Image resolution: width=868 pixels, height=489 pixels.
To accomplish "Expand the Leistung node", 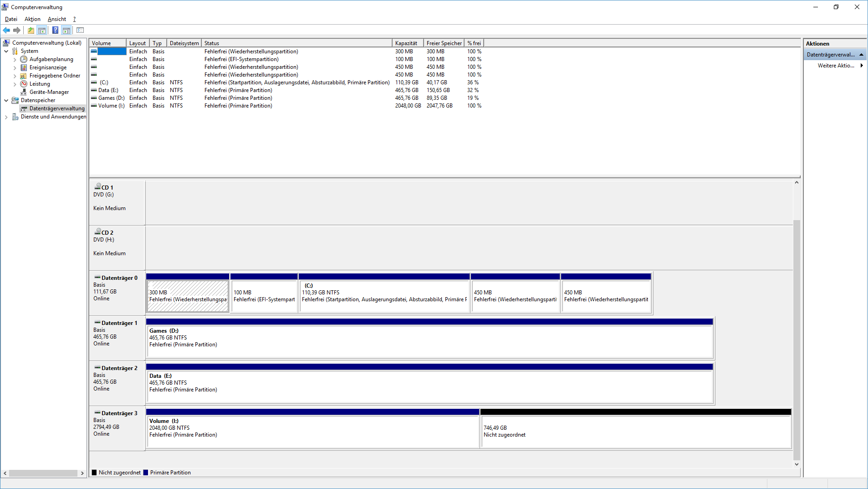I will pos(15,84).
